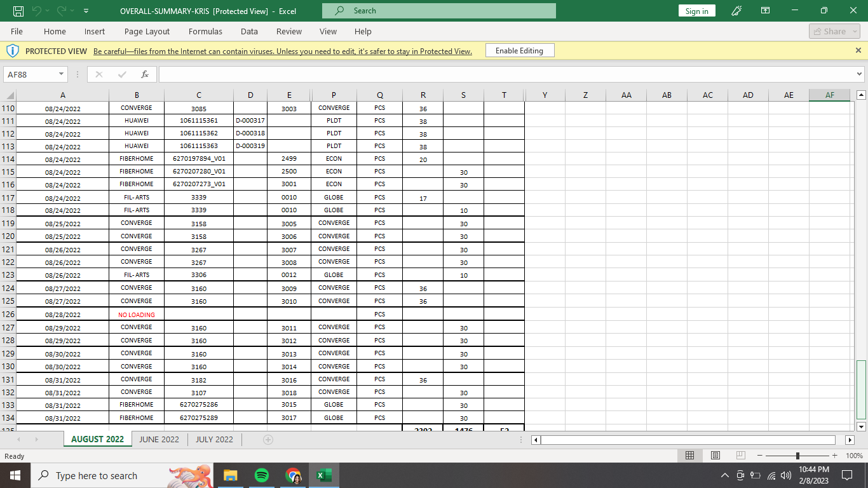This screenshot has width=868, height=488.
Task: Open Chrome from taskbar
Action: pos(292,475)
